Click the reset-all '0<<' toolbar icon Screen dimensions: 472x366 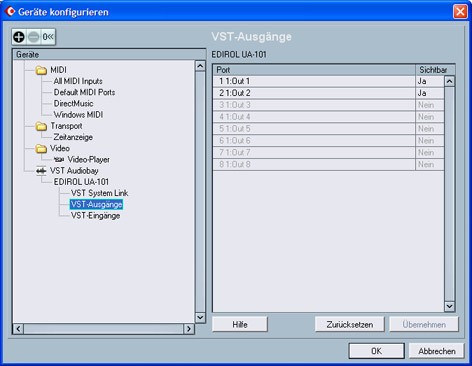tap(48, 37)
